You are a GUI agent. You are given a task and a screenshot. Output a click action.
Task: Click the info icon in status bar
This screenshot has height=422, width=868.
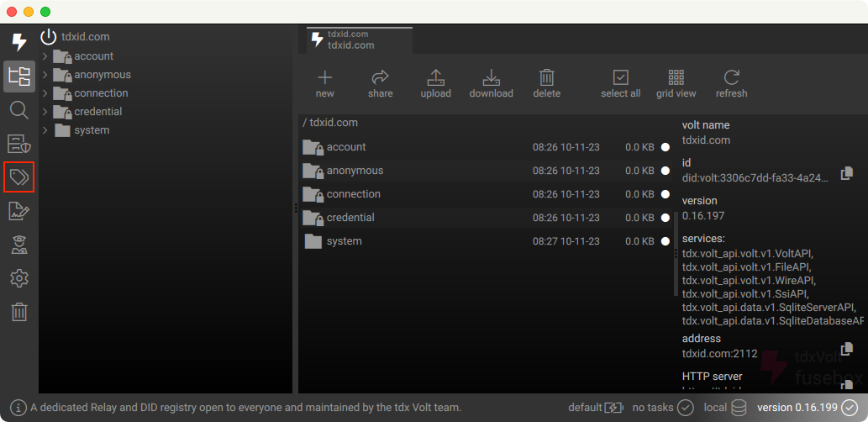pyautogui.click(x=18, y=408)
